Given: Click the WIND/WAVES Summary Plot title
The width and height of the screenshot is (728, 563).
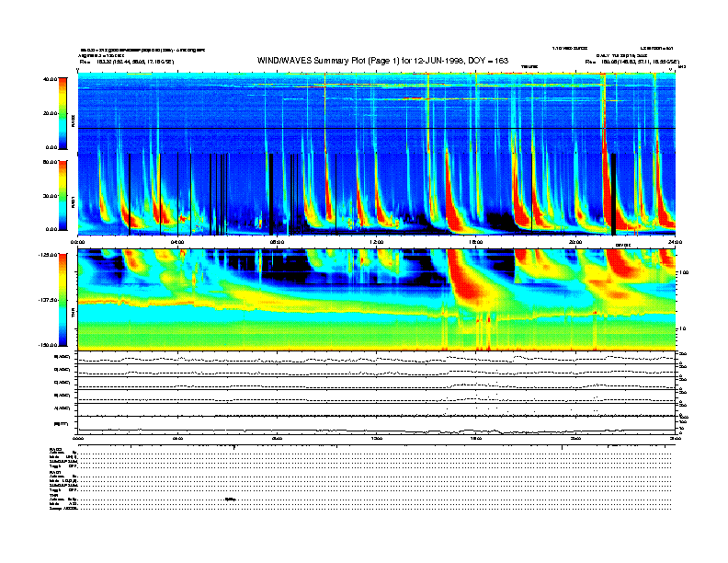Looking at the screenshot, I should click(x=382, y=61).
